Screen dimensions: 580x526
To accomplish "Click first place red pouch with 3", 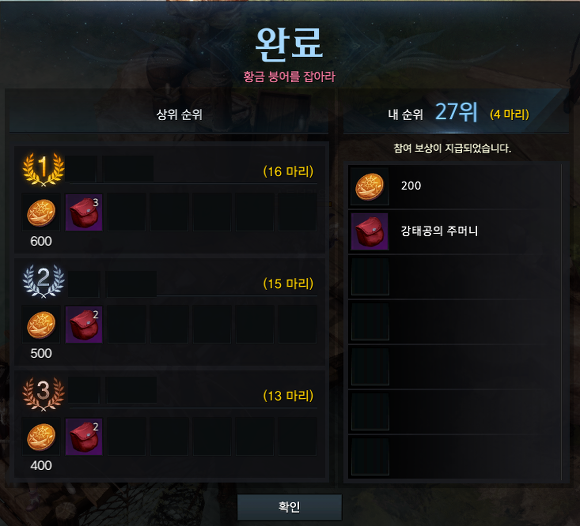I will (x=84, y=213).
